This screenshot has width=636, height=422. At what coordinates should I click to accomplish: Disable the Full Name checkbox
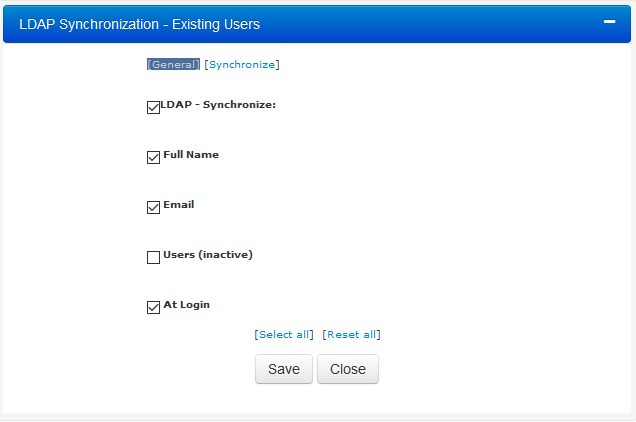[x=153, y=157]
